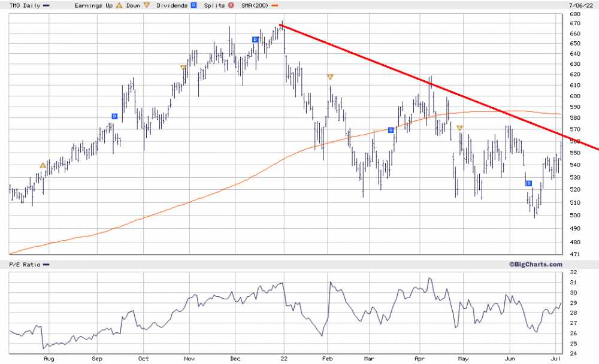Select the dividend marker in mid-September

point(114,116)
